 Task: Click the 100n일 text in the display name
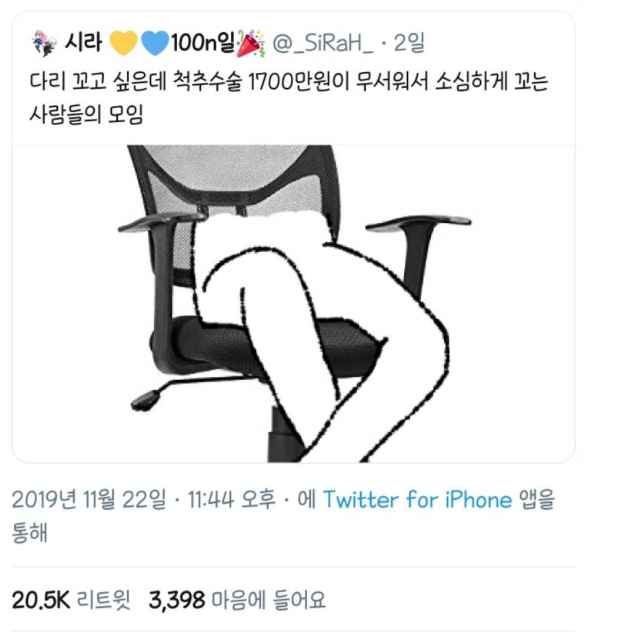click(x=203, y=43)
